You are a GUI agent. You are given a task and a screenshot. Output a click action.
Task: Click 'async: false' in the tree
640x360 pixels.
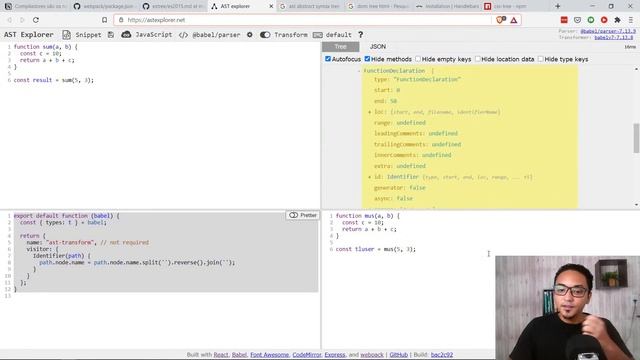[x=393, y=199]
